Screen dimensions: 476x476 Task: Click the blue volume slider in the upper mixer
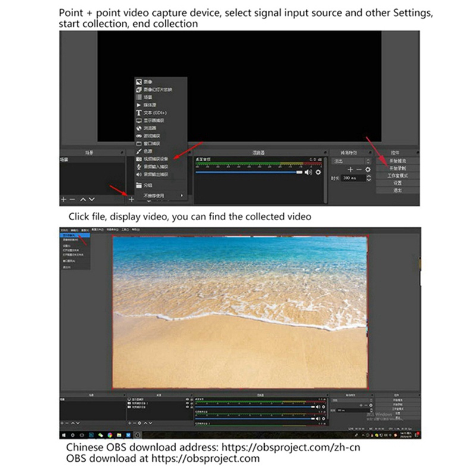click(249, 173)
